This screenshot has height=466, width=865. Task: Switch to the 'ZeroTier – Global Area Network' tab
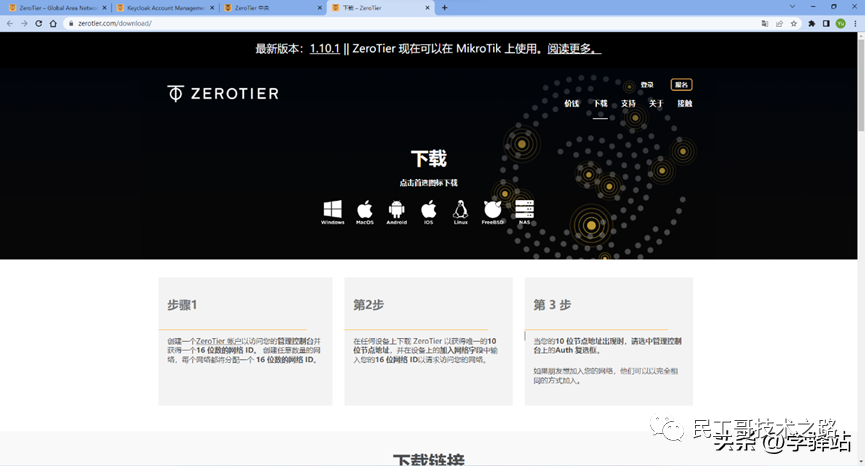click(58, 8)
